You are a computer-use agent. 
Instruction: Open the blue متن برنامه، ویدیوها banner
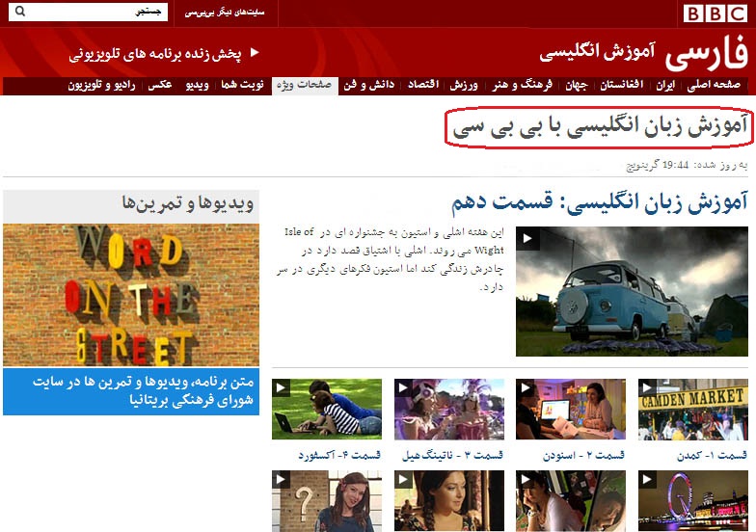(131, 391)
